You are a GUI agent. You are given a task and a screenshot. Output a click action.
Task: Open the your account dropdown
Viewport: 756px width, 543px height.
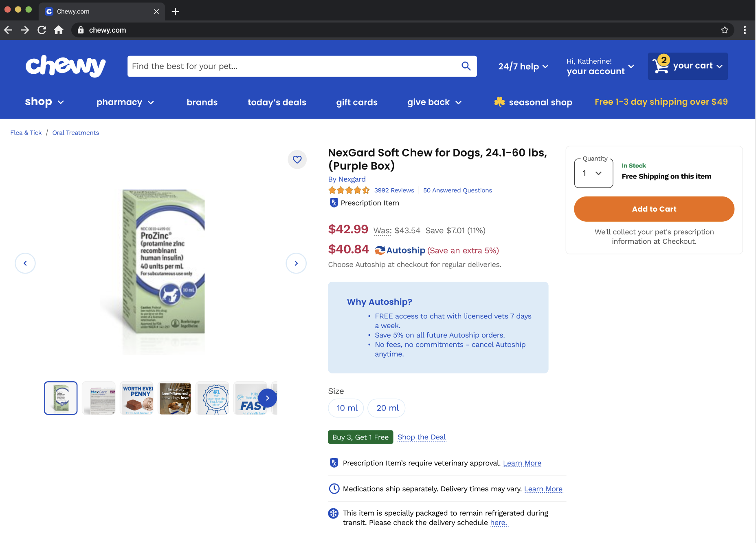600,66
